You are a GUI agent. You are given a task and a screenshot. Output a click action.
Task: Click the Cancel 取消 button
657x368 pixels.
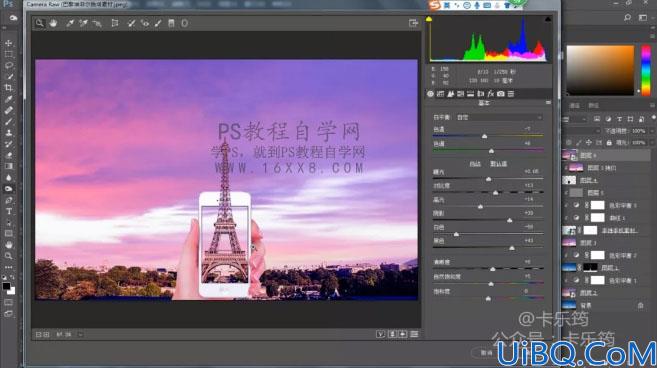coord(486,353)
